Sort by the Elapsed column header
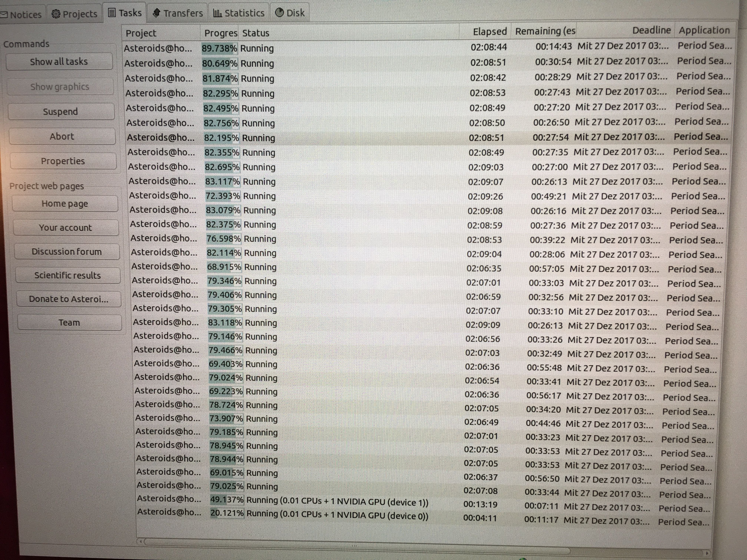This screenshot has width=747, height=560. tap(485, 31)
